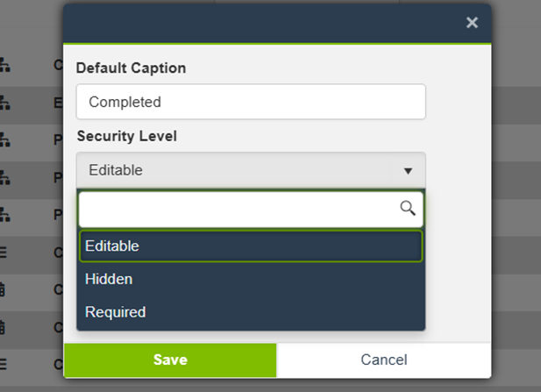Focus the Default Caption text field
This screenshot has width=541, height=392.
pyautogui.click(x=251, y=102)
